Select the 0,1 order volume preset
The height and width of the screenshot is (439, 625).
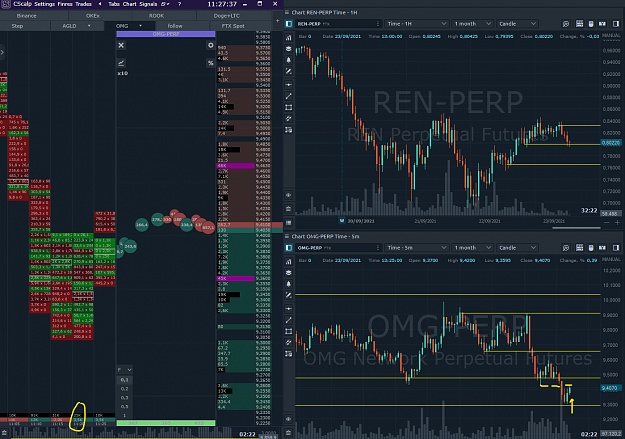(124, 380)
